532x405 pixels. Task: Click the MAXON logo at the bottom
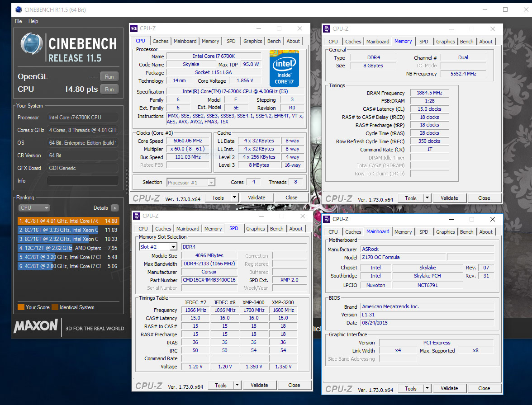click(x=36, y=326)
